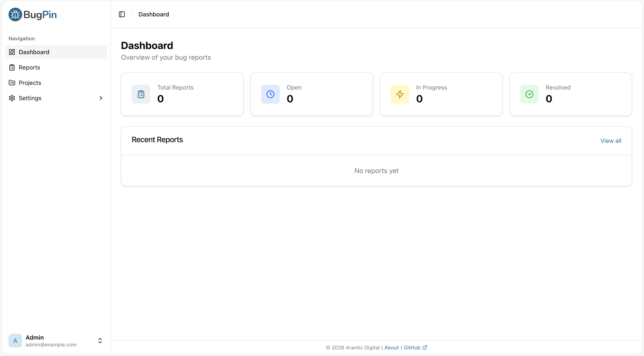Select the Projects folder icon in sidebar
The height and width of the screenshot is (356, 644).
point(11,82)
